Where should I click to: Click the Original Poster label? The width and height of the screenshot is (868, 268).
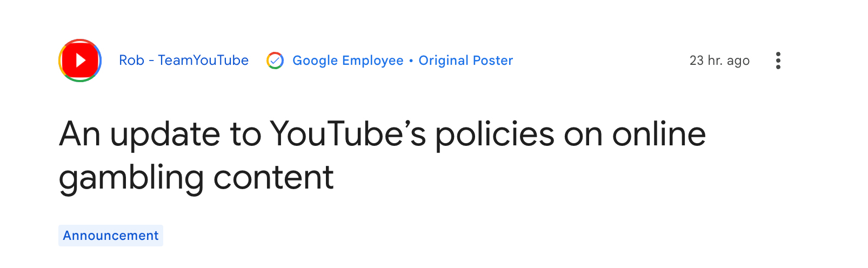point(466,61)
